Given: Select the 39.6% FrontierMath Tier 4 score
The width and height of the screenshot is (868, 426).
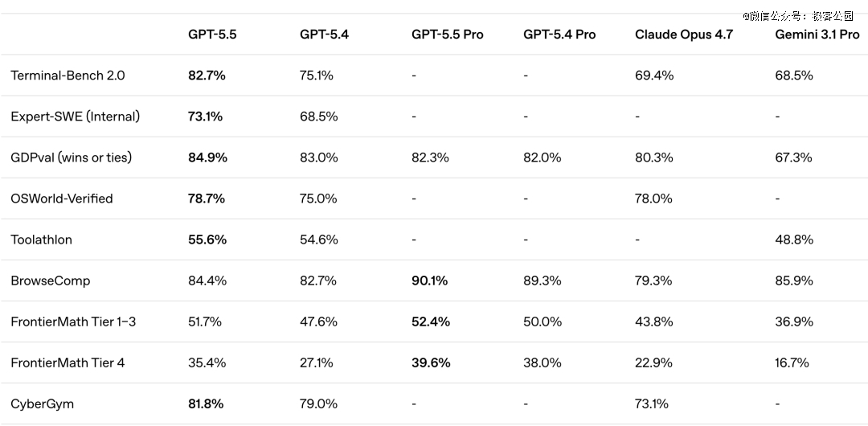Looking at the screenshot, I should (431, 363).
